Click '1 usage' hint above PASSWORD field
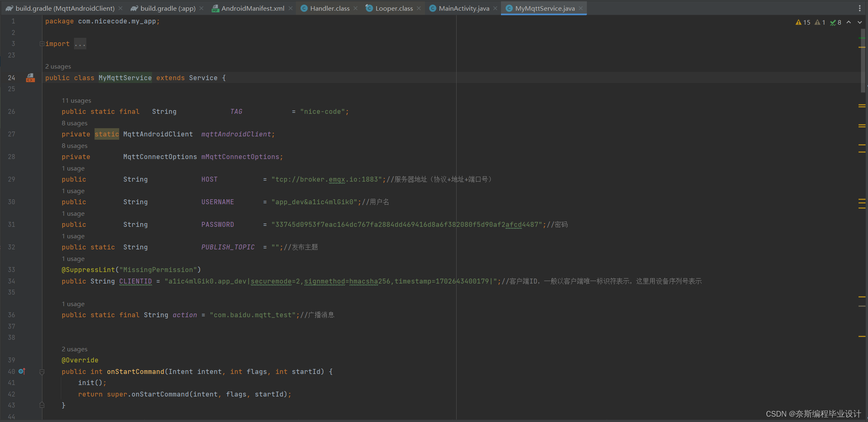This screenshot has height=422, width=868. (x=73, y=214)
